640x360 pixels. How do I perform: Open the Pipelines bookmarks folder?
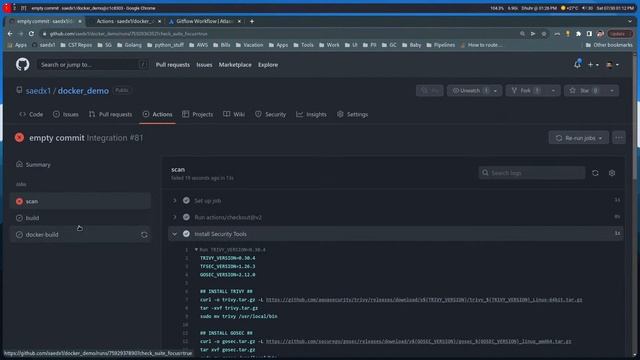[x=440, y=45]
